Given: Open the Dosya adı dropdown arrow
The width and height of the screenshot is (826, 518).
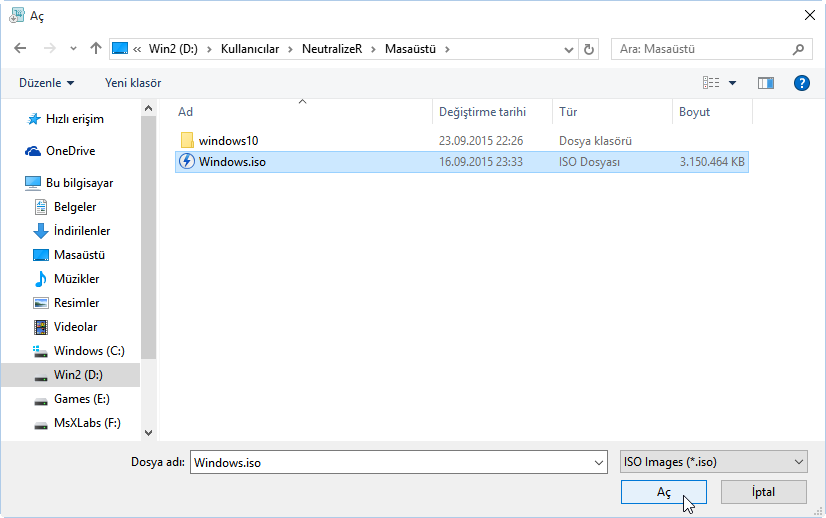Looking at the screenshot, I should point(598,462).
